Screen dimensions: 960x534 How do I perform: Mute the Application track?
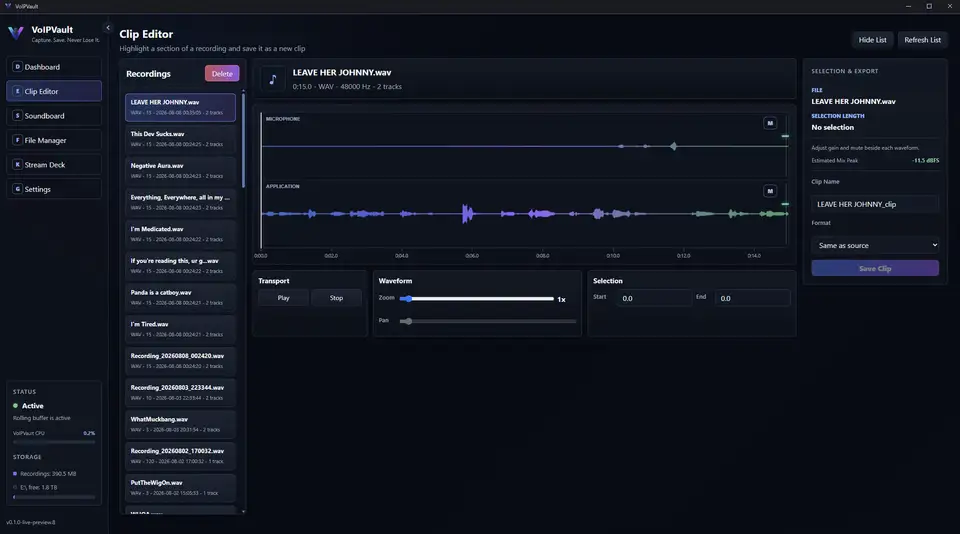coord(770,191)
